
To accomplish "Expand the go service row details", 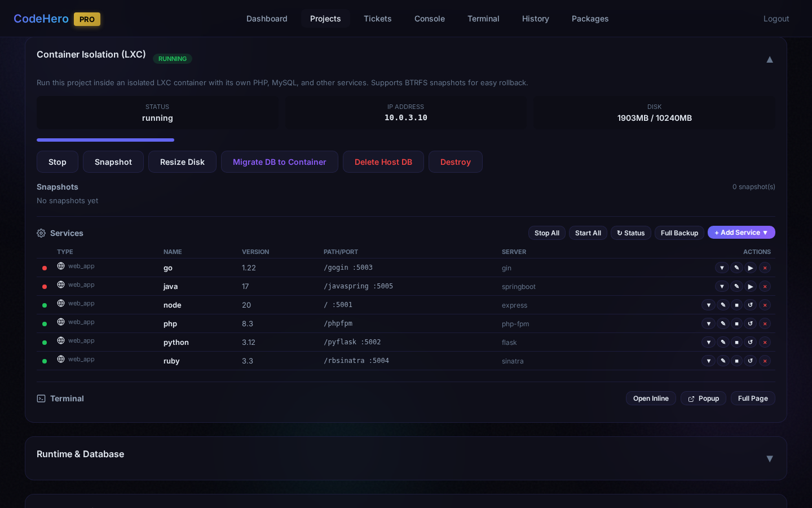I will (x=722, y=268).
